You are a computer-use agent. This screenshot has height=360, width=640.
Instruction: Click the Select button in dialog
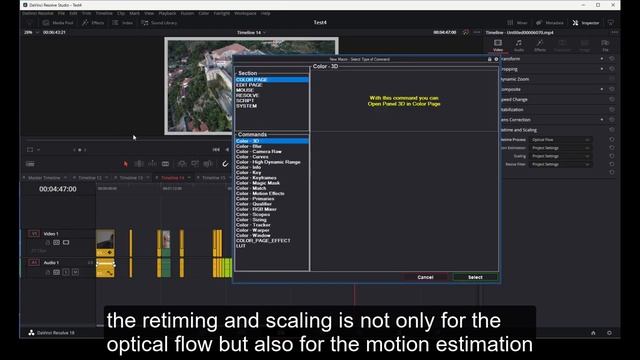475,277
